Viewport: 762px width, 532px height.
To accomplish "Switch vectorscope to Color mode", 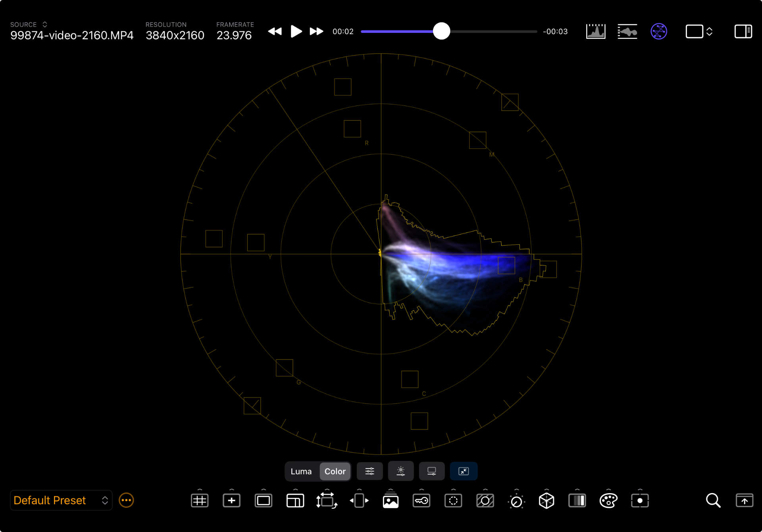I will click(x=335, y=471).
